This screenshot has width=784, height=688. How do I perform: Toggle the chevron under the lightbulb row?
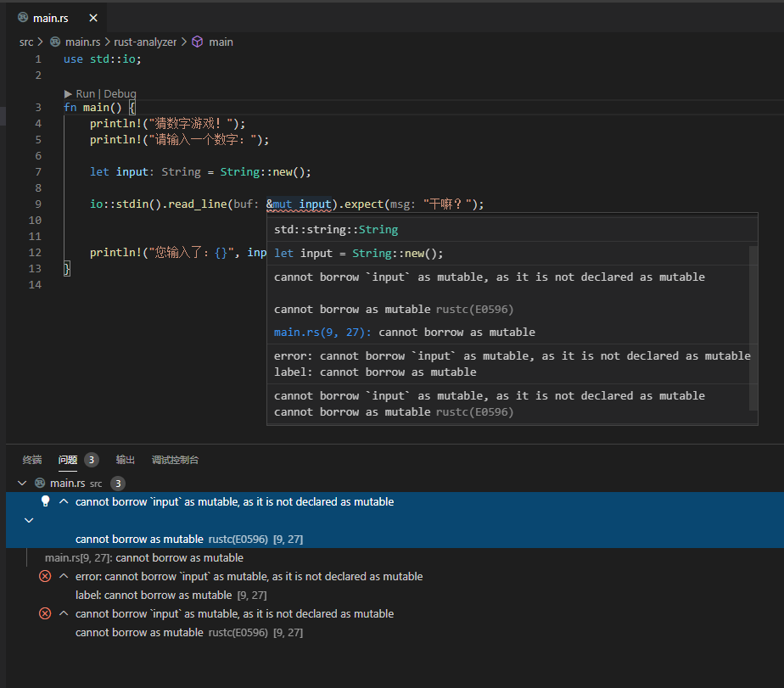click(29, 521)
